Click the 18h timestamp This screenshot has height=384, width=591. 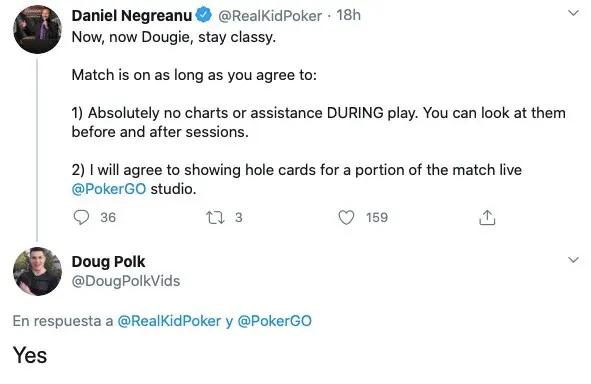pos(349,15)
